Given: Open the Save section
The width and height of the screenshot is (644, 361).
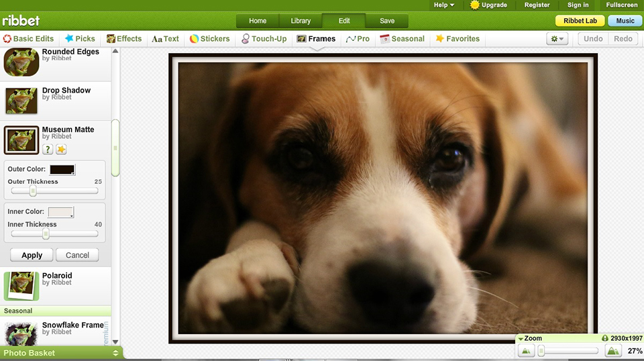Looking at the screenshot, I should point(387,21).
